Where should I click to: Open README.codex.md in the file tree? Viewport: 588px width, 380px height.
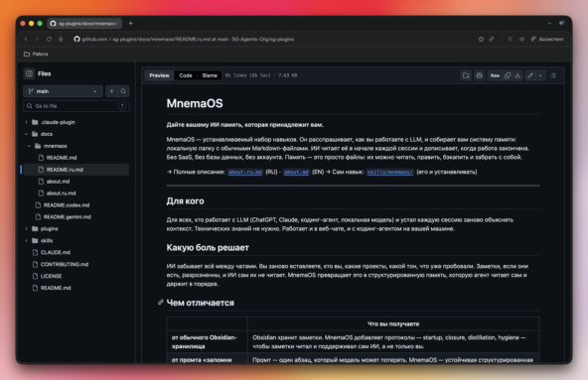point(67,205)
